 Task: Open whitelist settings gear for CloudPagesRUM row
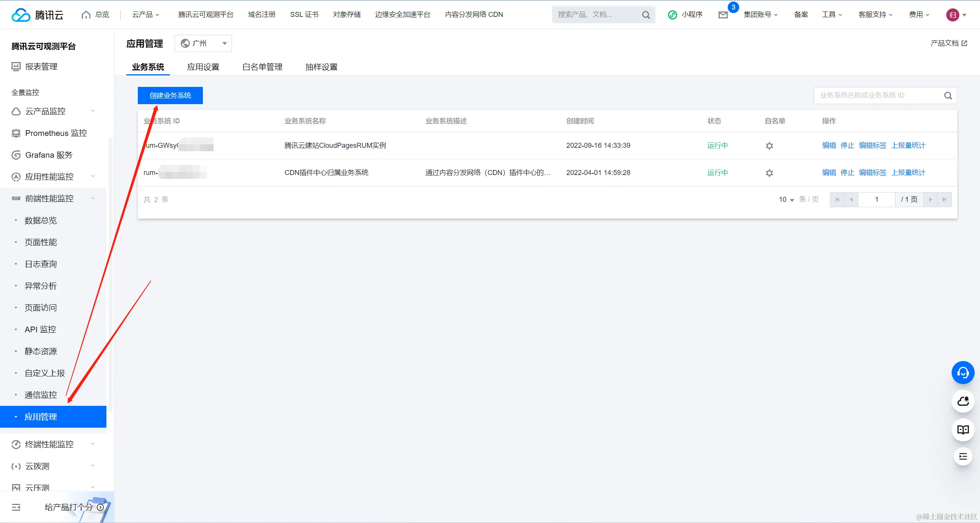coord(769,145)
